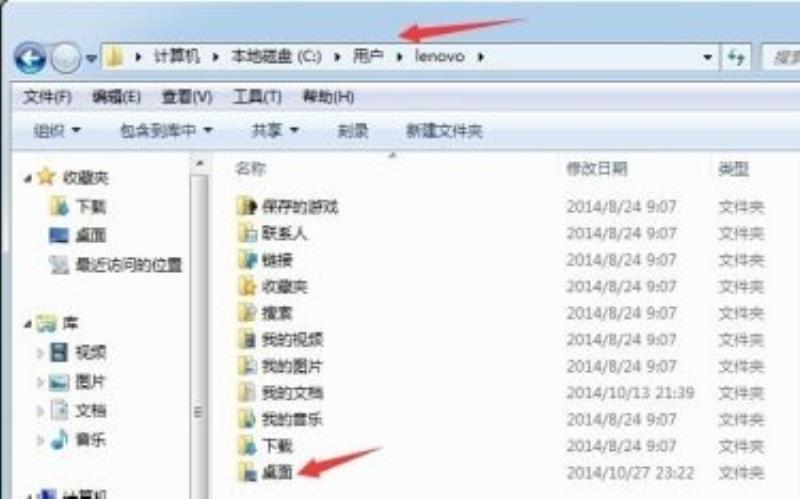
Task: Select the 保存的游戏 folder
Action: [287, 206]
